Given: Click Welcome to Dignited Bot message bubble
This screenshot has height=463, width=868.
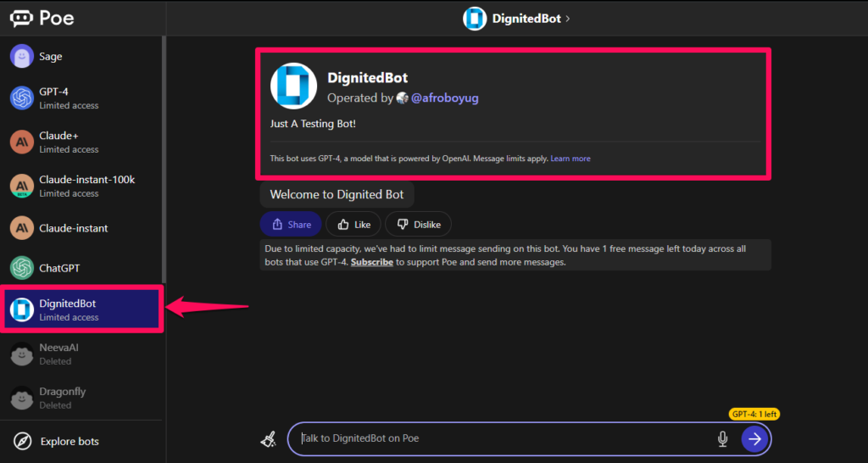Looking at the screenshot, I should 337,194.
